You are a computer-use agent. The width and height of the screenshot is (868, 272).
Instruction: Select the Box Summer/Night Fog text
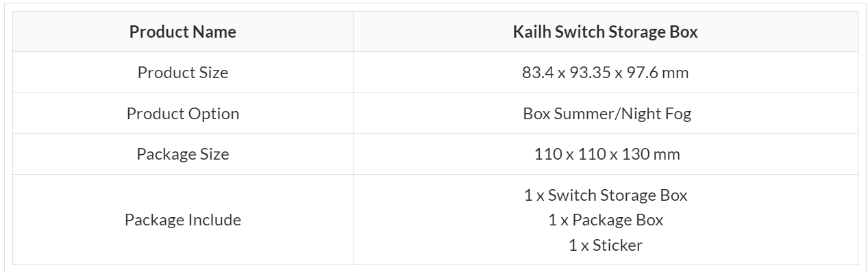(607, 113)
